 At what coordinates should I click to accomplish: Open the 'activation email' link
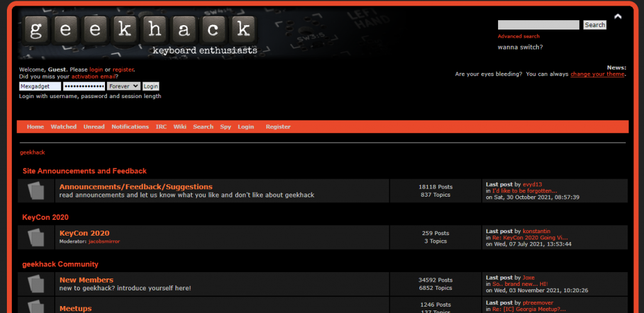click(x=93, y=77)
